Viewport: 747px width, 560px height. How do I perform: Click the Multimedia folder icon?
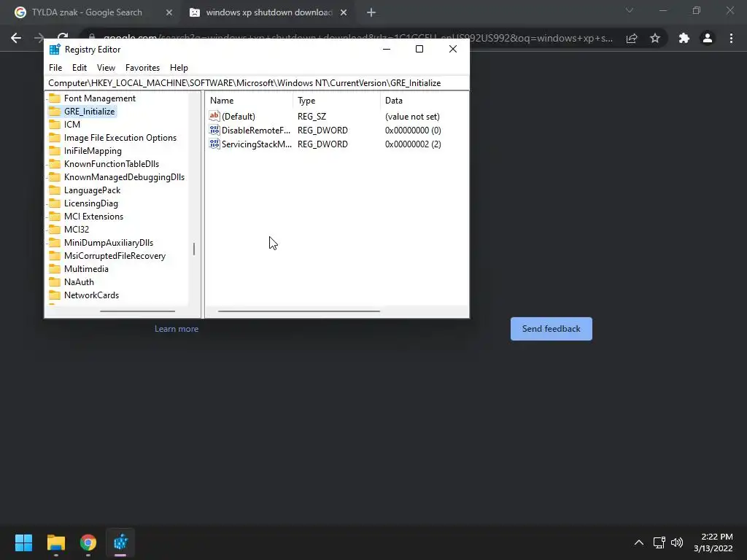[55, 268]
